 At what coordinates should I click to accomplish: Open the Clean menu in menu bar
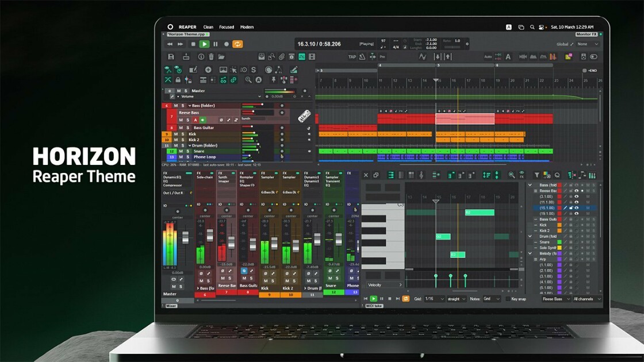208,27
